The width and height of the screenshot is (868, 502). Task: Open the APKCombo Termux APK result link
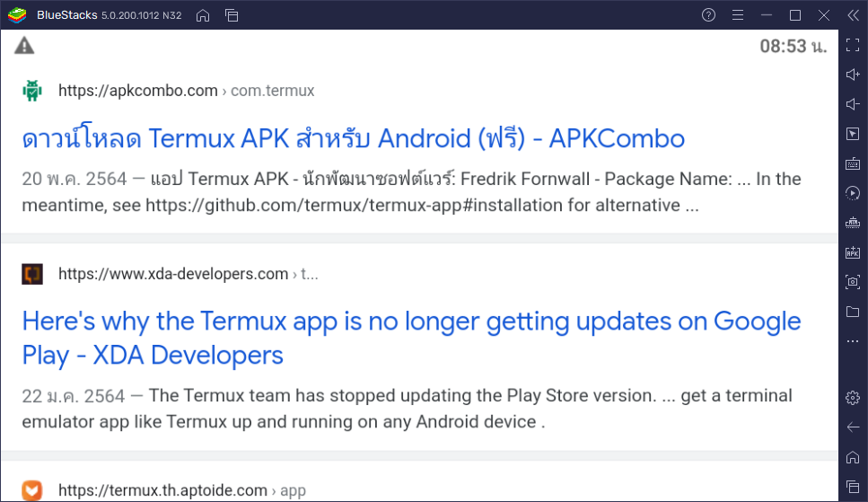(353, 138)
